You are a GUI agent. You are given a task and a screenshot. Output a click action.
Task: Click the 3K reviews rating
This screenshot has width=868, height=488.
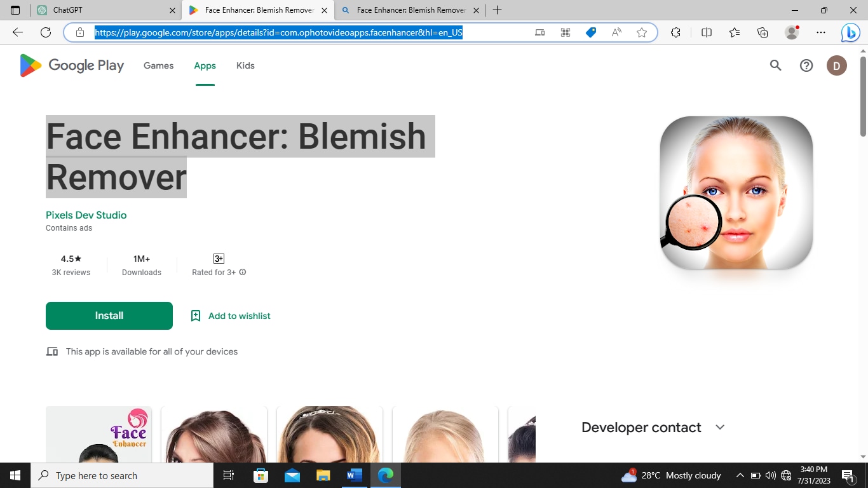(x=71, y=266)
